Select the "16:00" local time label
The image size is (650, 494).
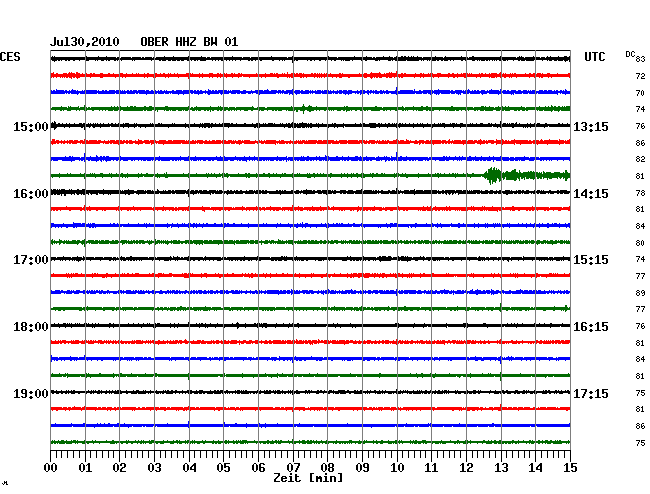coord(31,194)
